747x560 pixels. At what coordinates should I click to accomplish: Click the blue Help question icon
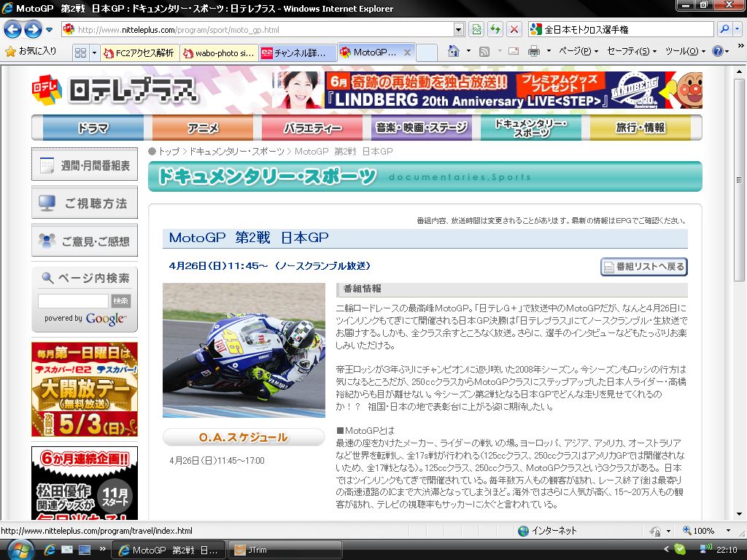point(718,51)
